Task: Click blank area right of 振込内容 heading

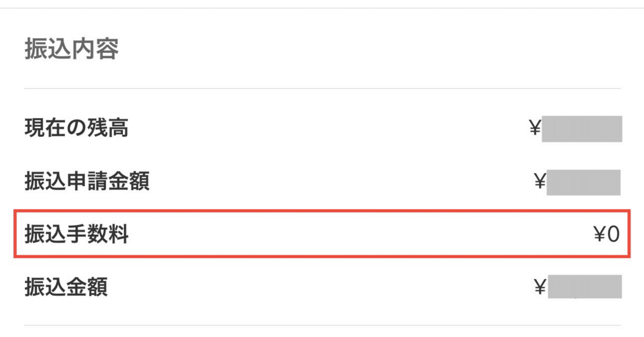Action: pyautogui.click(x=352, y=50)
